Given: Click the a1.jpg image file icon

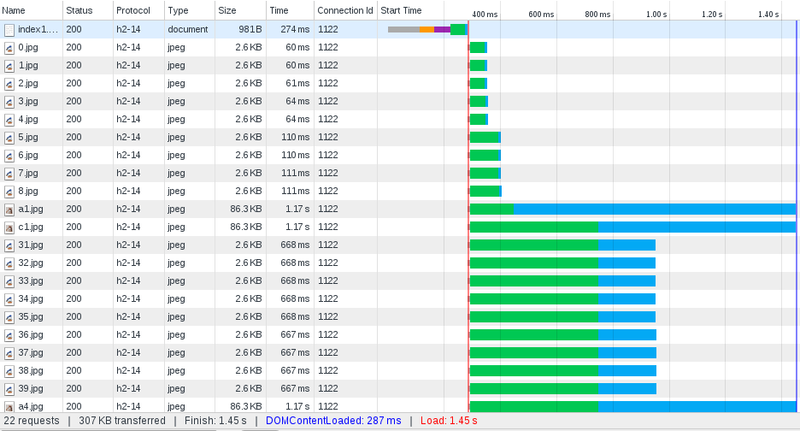Looking at the screenshot, I should (x=9, y=210).
